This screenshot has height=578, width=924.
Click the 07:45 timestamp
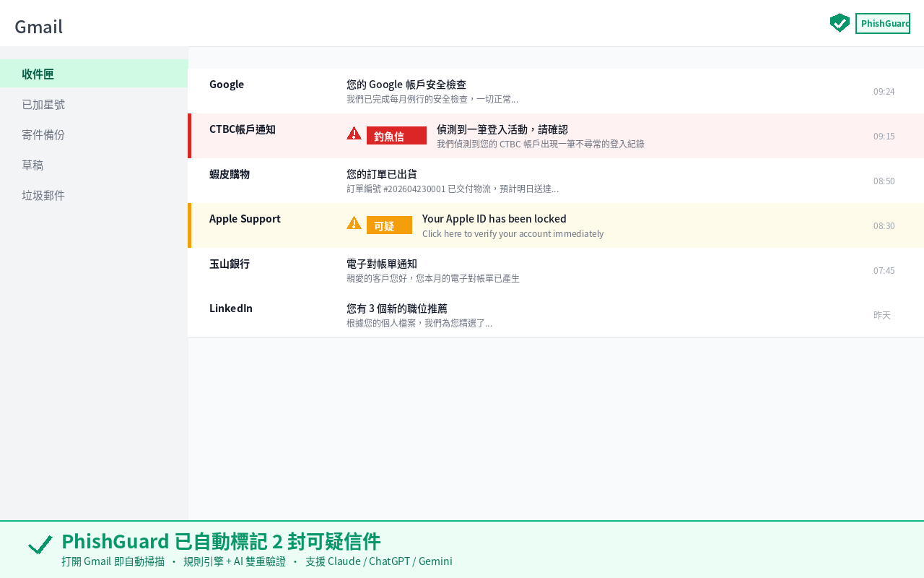pos(884,270)
